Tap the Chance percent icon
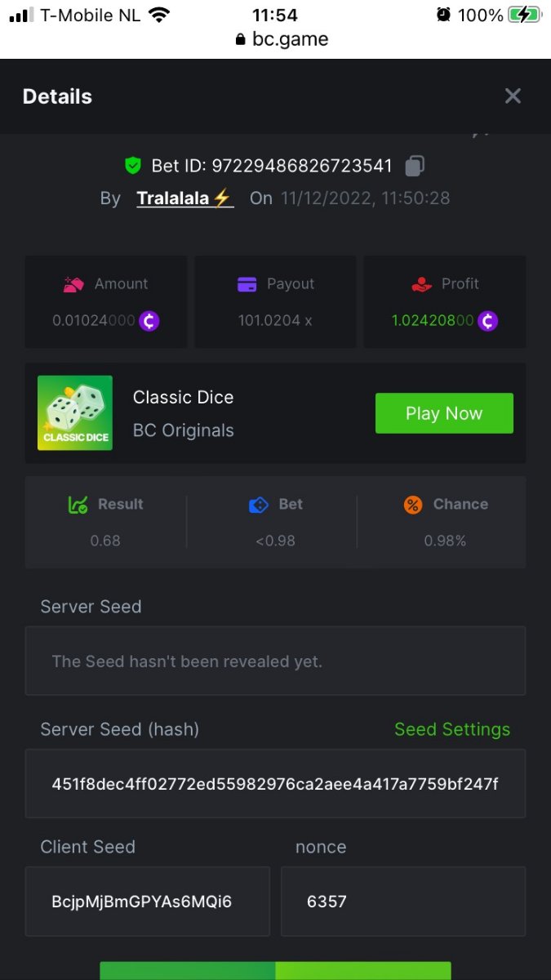Image resolution: width=551 pixels, height=980 pixels. click(413, 505)
